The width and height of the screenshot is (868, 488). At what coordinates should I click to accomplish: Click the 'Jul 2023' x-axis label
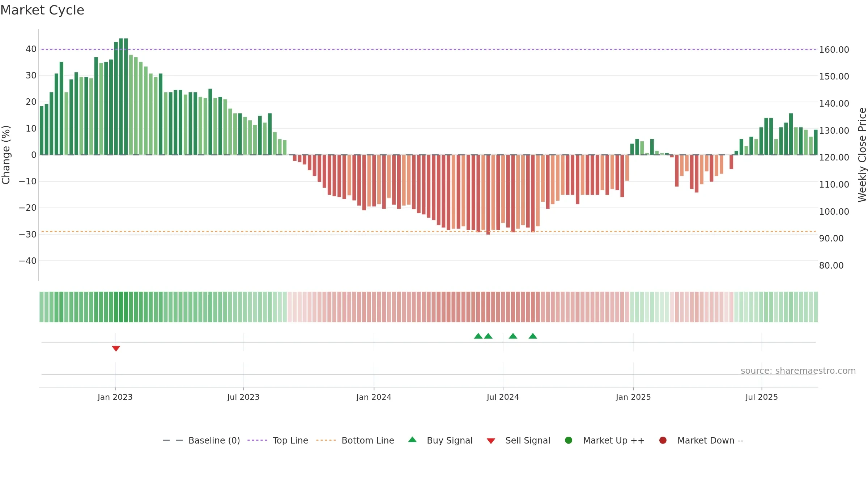[243, 397]
